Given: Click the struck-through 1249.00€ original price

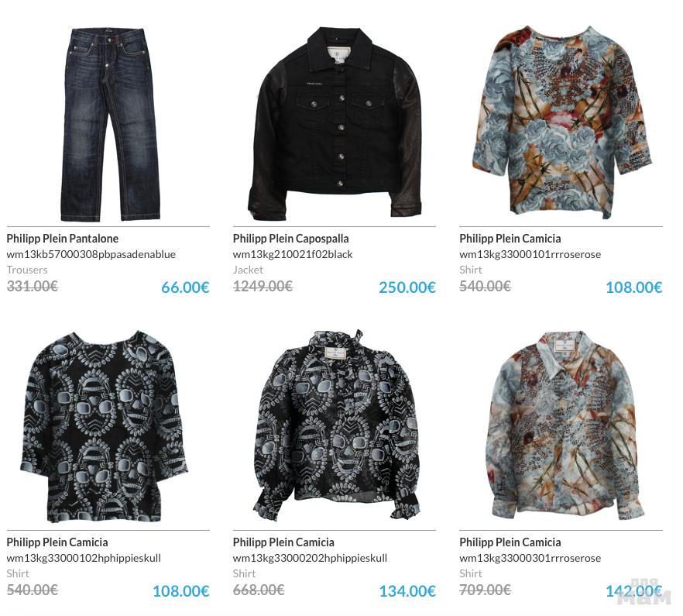Looking at the screenshot, I should pyautogui.click(x=263, y=286).
